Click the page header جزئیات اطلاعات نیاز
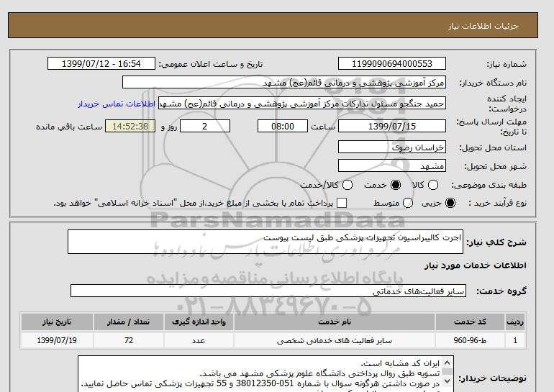This screenshot has width=554, height=392. [x=483, y=27]
